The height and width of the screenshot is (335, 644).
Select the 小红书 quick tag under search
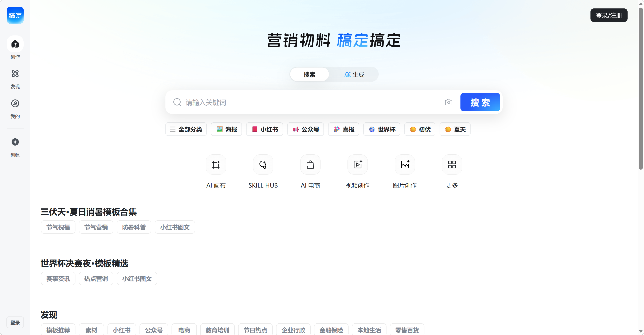264,129
